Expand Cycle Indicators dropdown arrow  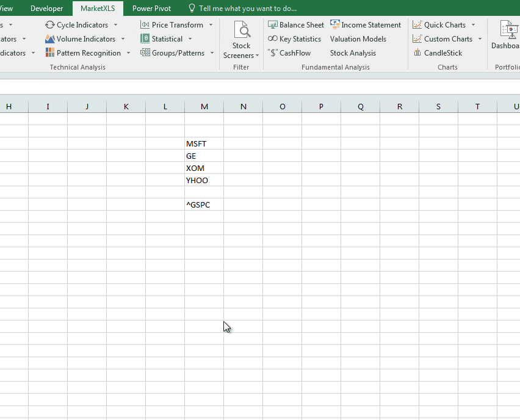coord(116,25)
